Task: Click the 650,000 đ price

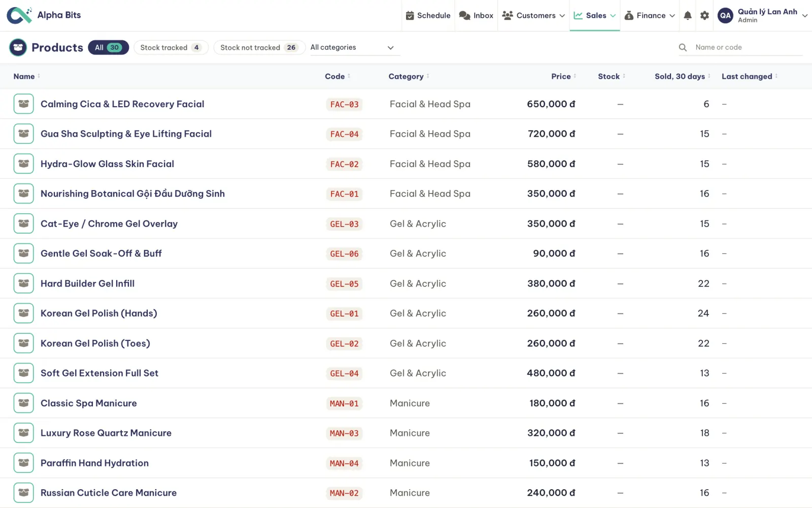Action: (551, 104)
